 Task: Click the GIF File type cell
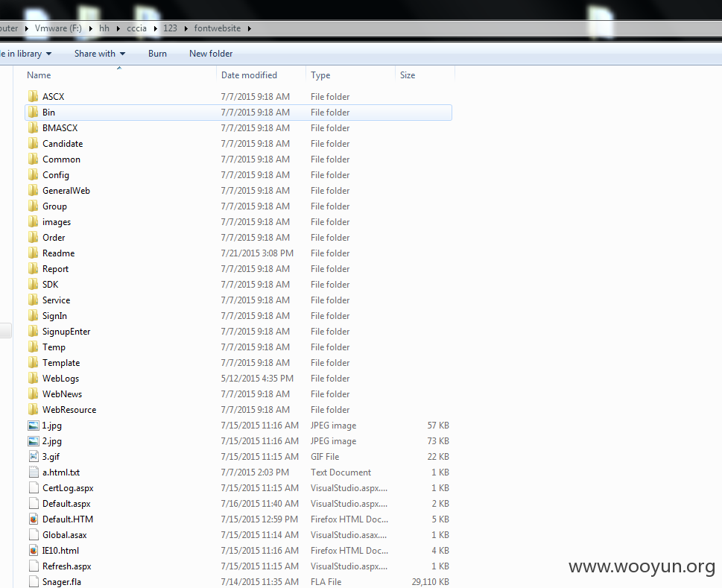(x=325, y=457)
